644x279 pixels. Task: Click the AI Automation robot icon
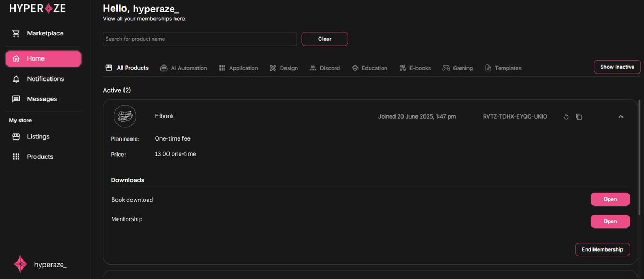[x=164, y=68]
